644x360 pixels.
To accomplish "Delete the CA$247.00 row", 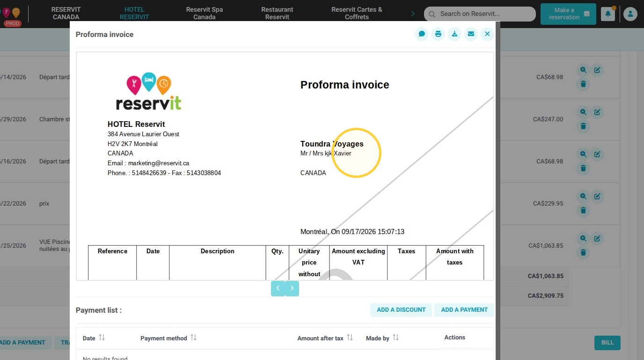I will pos(583,126).
